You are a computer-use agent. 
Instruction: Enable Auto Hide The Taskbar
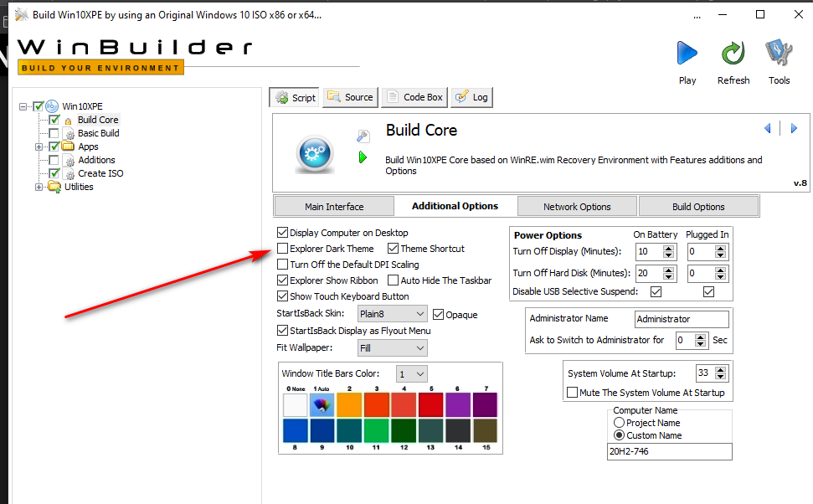393,280
